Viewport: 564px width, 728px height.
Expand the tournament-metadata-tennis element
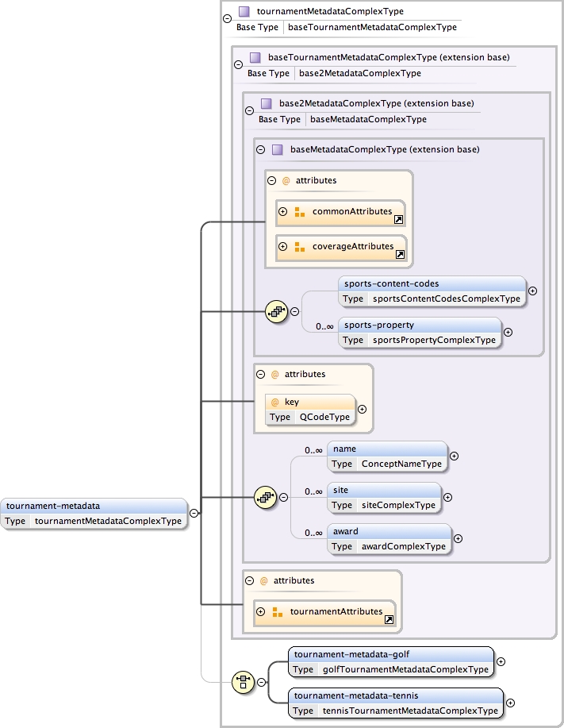pyautogui.click(x=510, y=703)
